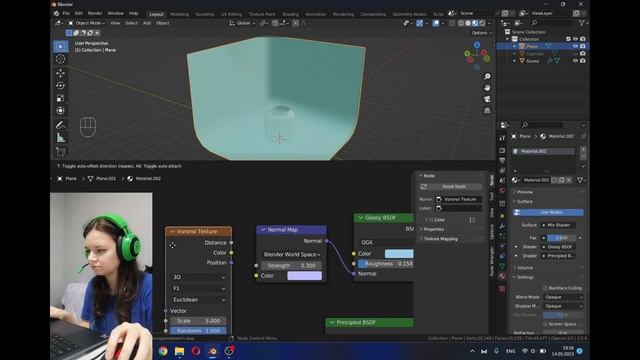Select the Cursor tool in viewport toolbar

click(60, 59)
